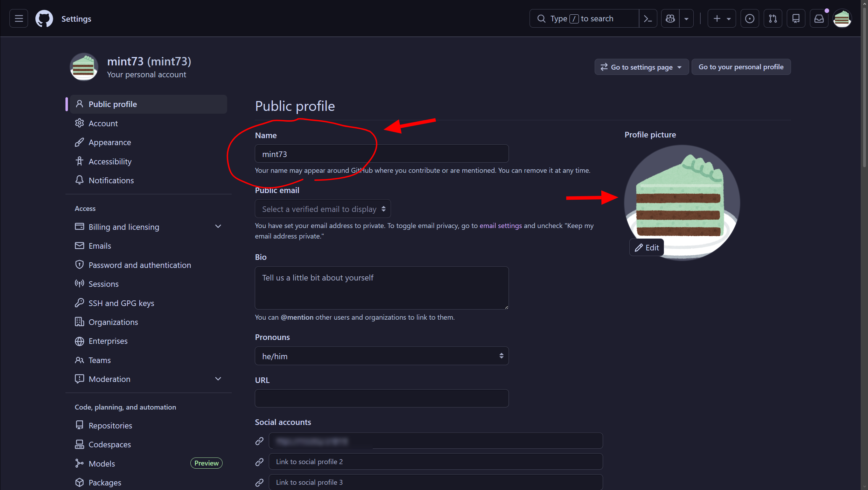
Task: Click the Name input field with mint73
Action: pos(381,154)
